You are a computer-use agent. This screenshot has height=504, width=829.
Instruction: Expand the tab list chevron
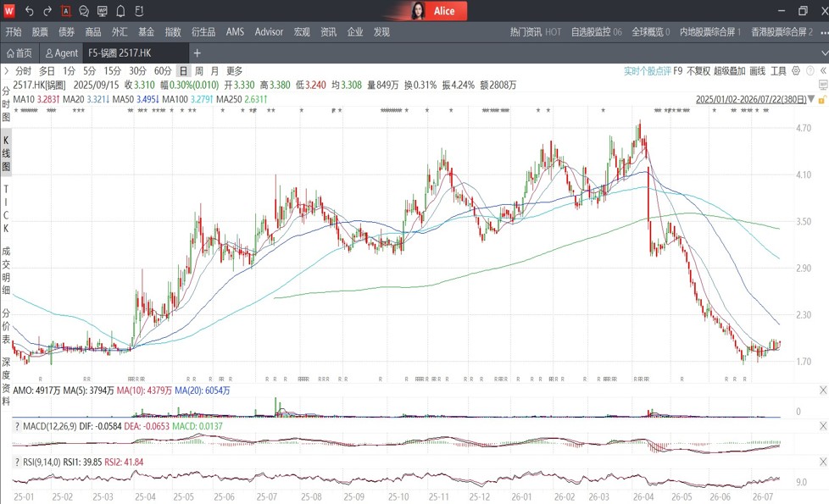click(824, 53)
